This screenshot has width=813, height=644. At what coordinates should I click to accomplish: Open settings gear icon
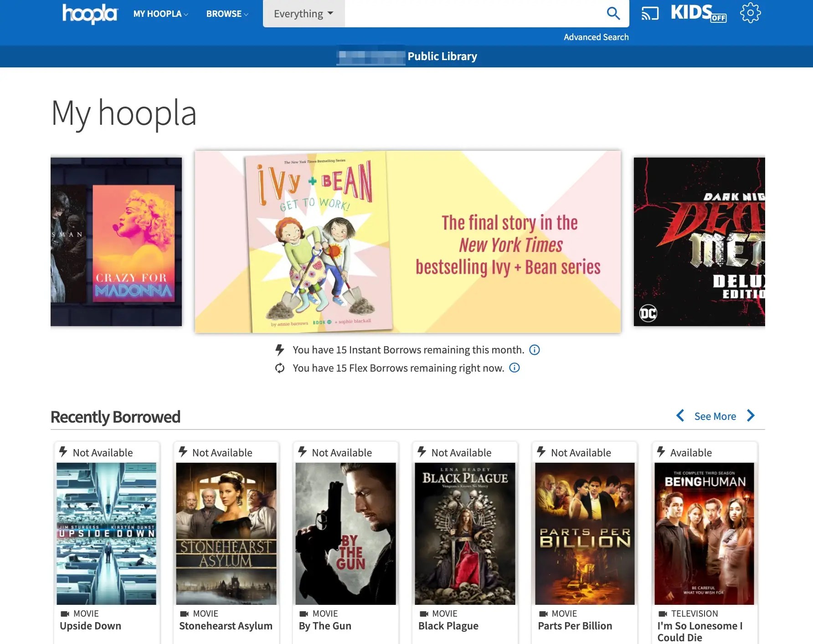coord(750,13)
